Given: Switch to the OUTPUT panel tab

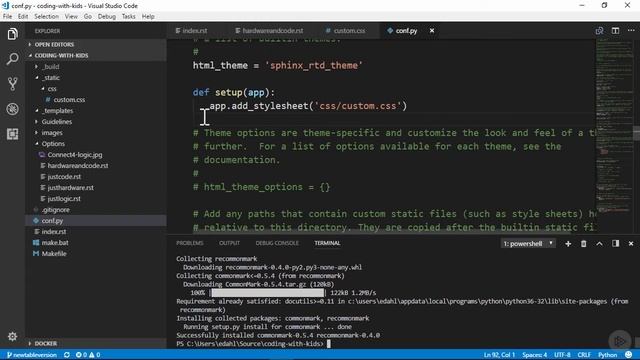Looking at the screenshot, I should [229, 243].
